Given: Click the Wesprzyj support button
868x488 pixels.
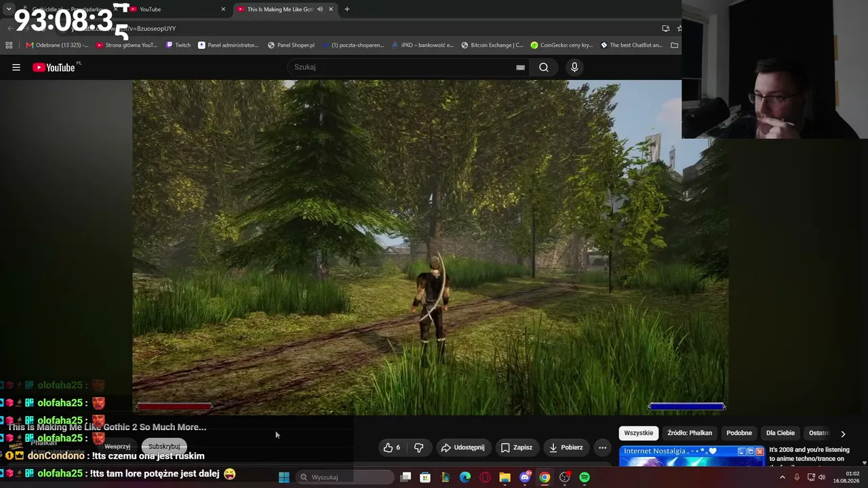Looking at the screenshot, I should click(117, 446).
